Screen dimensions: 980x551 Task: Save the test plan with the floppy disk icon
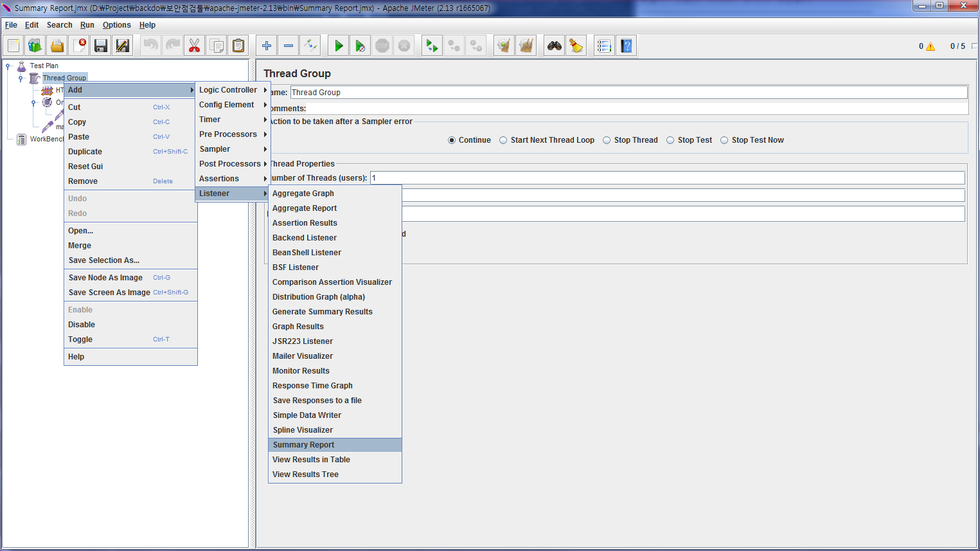click(x=101, y=46)
